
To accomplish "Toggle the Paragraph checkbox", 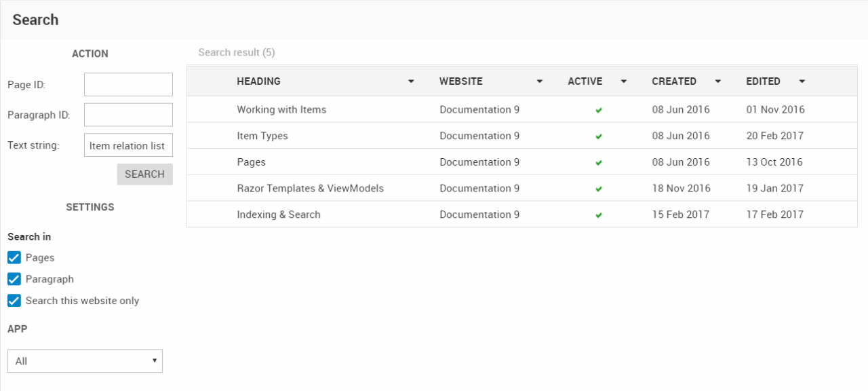I will [x=14, y=279].
